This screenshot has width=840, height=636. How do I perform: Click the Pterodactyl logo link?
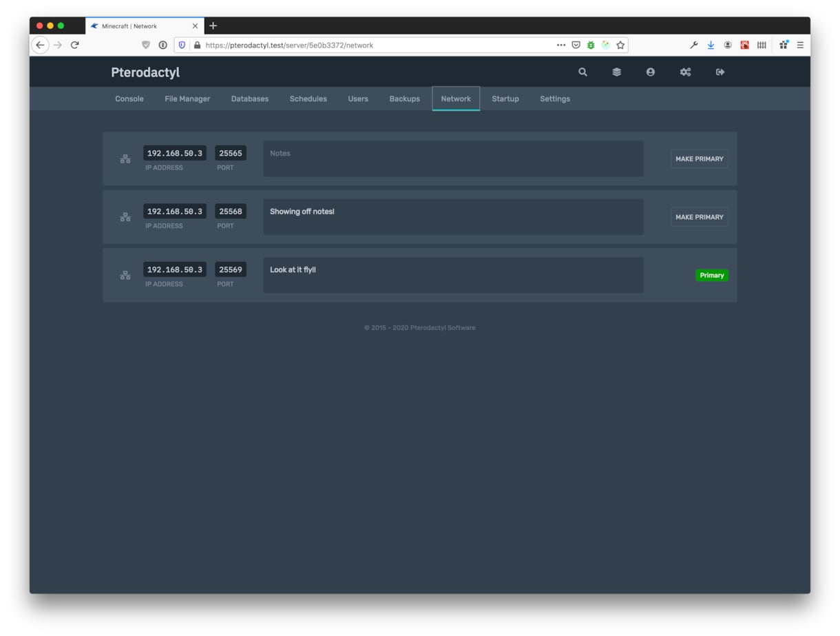click(145, 72)
